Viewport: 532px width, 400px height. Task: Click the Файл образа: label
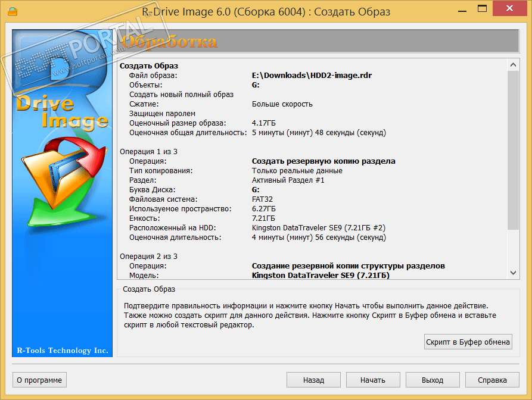(153, 75)
